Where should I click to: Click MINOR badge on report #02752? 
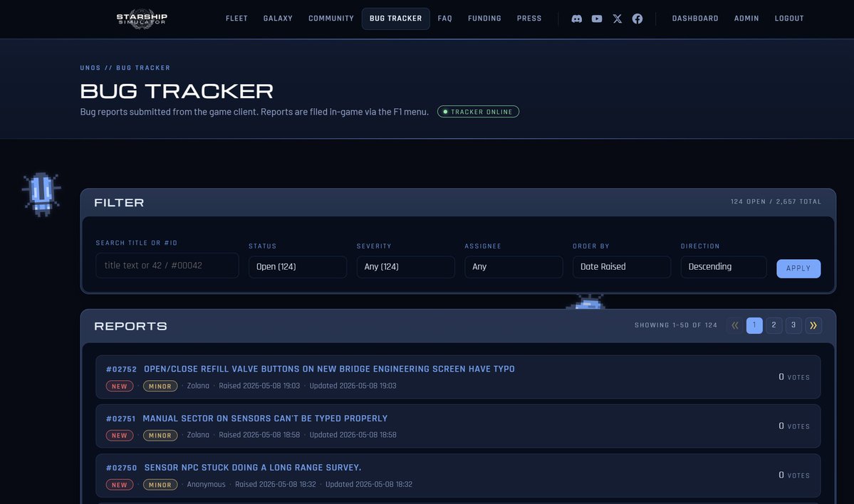pos(160,387)
